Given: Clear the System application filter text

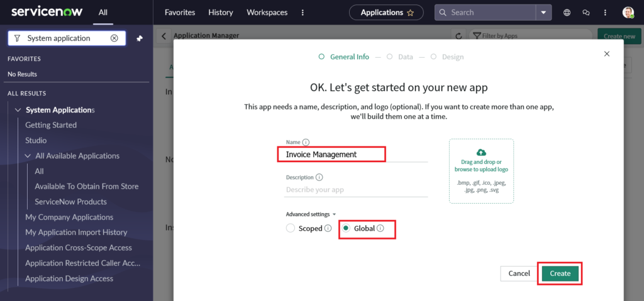Looking at the screenshot, I should click(114, 38).
